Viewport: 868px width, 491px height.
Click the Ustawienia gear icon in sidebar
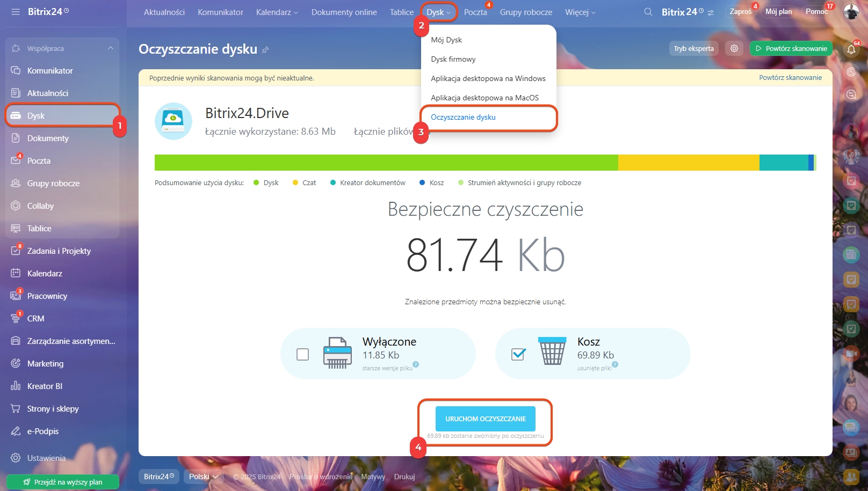pos(16,458)
